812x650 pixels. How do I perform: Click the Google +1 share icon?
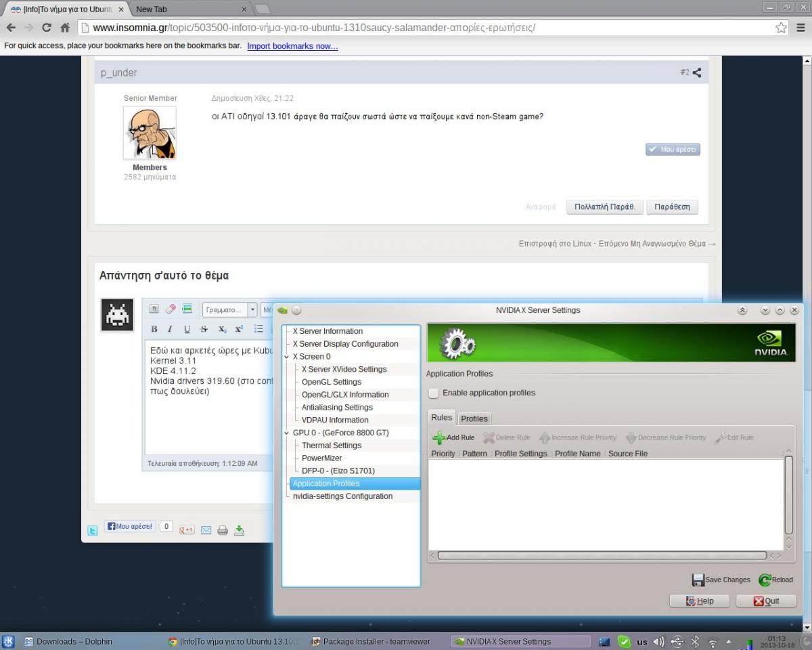click(187, 529)
